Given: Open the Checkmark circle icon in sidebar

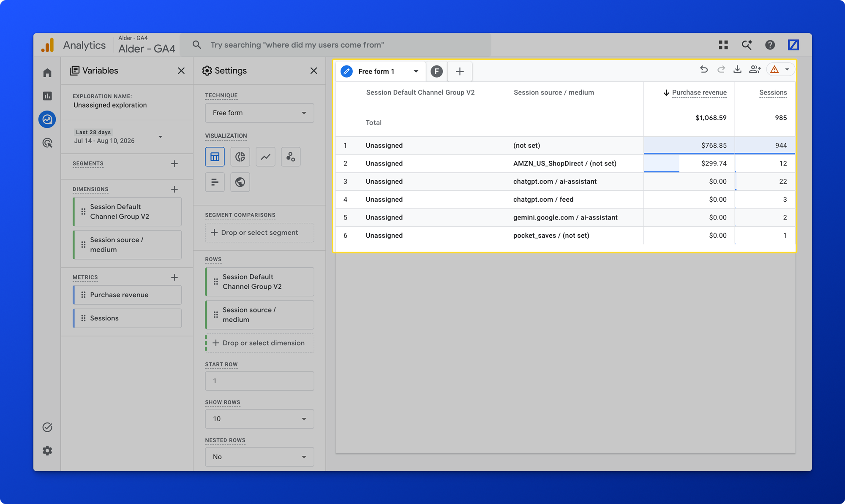Looking at the screenshot, I should (47, 427).
